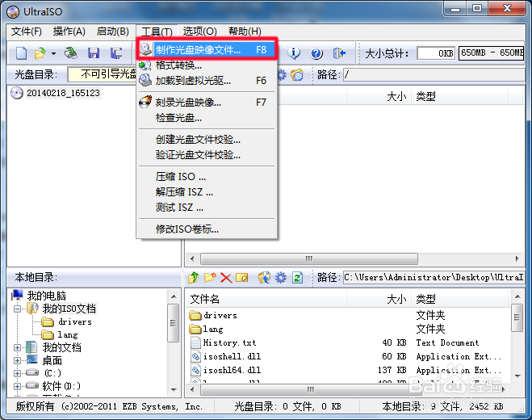532x420 pixels.
Task: Expand the (C:) drive tree node
Action: [x=17, y=373]
